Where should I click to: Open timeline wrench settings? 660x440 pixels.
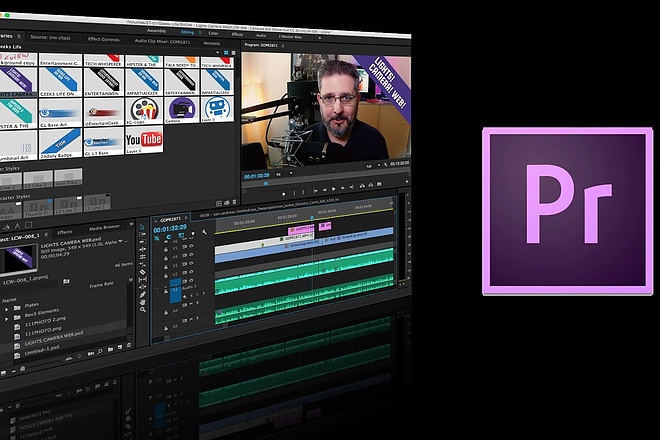click(x=204, y=232)
